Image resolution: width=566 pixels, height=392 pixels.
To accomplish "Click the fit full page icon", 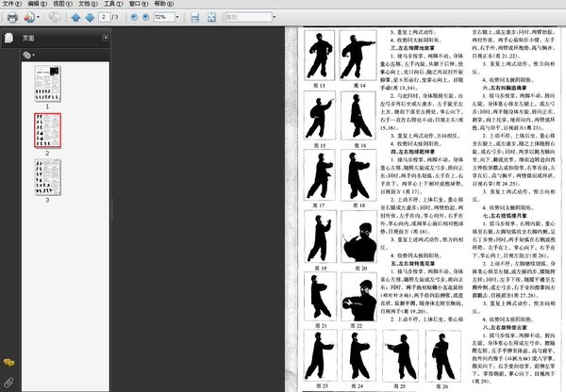I will coord(212,17).
